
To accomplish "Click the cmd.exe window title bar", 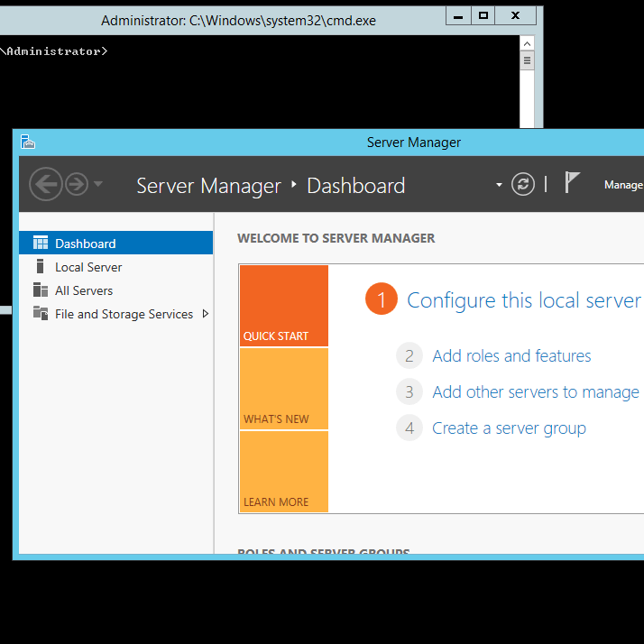I will click(238, 20).
